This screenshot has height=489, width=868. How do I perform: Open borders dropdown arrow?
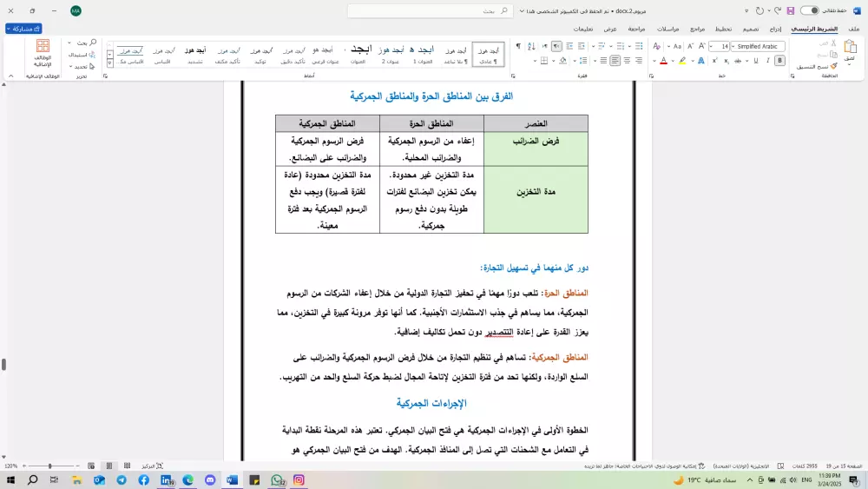click(x=535, y=61)
